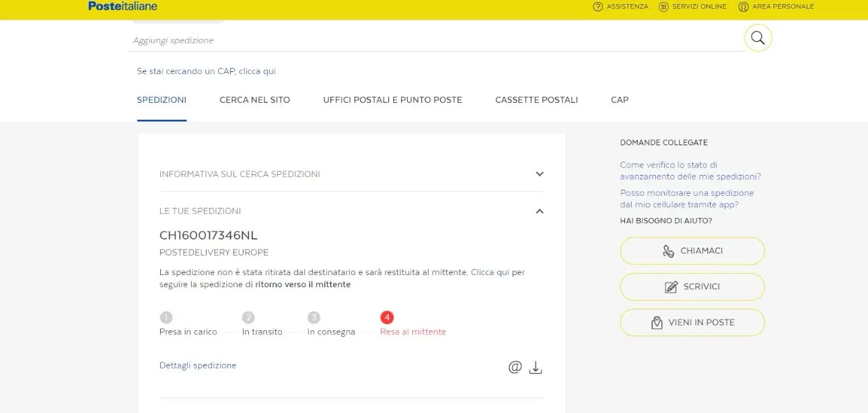
Task: Click the Assistenza question mark icon
Action: pos(598,7)
